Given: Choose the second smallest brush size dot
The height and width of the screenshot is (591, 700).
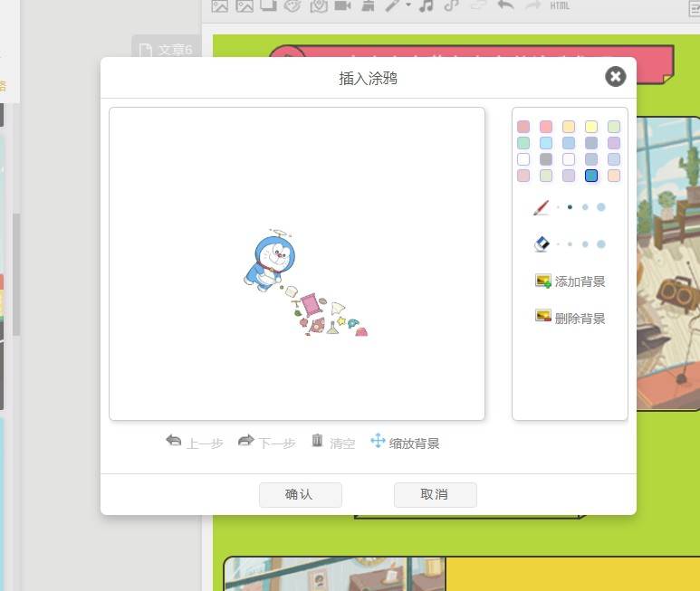Looking at the screenshot, I should click(570, 207).
